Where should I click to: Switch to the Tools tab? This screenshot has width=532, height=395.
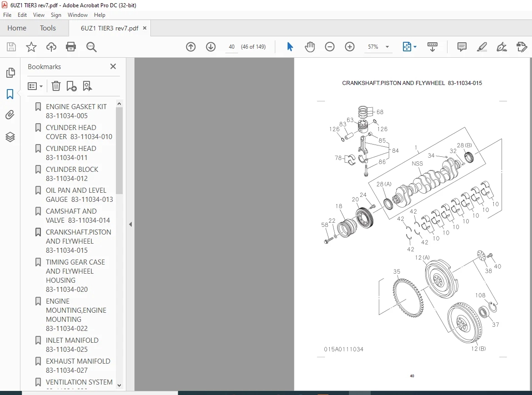coord(48,28)
